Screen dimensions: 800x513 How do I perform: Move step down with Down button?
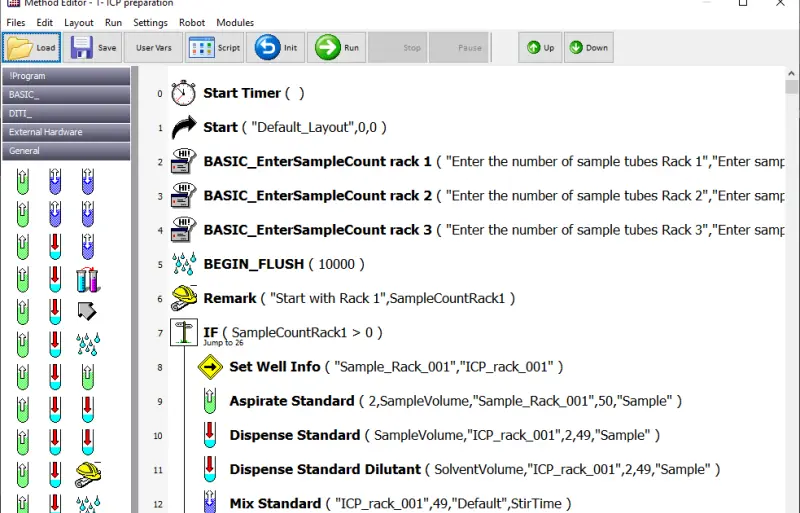click(x=588, y=47)
